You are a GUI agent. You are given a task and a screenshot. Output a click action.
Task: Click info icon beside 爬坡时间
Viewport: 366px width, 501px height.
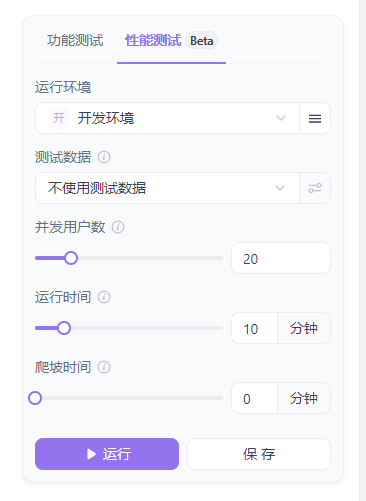click(104, 367)
